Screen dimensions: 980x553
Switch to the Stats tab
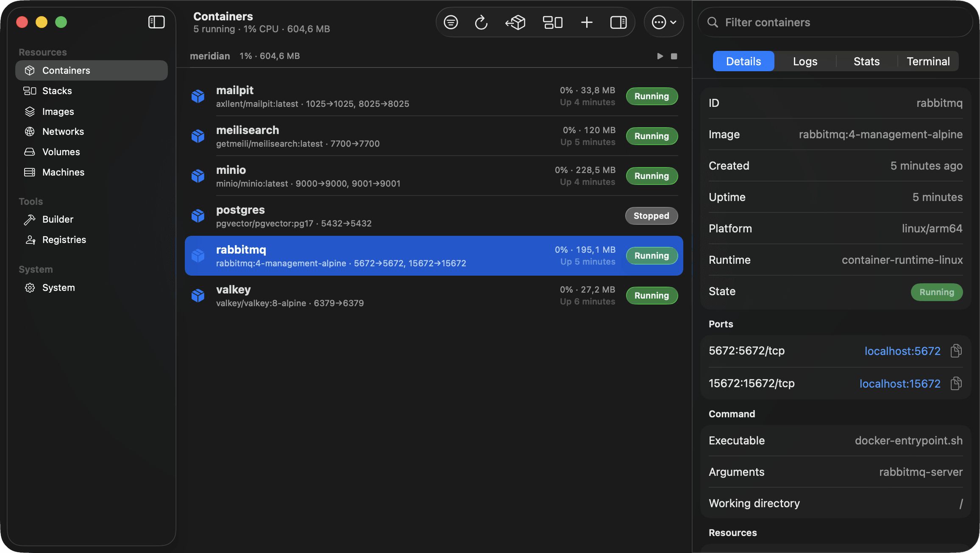(866, 61)
